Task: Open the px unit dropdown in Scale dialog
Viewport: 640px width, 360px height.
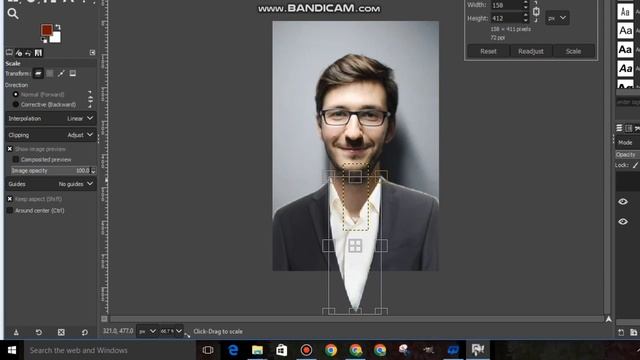Action: [x=557, y=18]
